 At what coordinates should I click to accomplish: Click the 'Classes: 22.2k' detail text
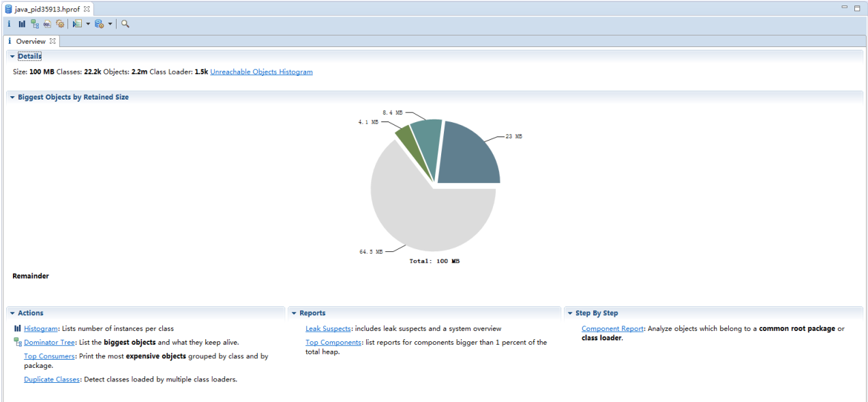79,72
